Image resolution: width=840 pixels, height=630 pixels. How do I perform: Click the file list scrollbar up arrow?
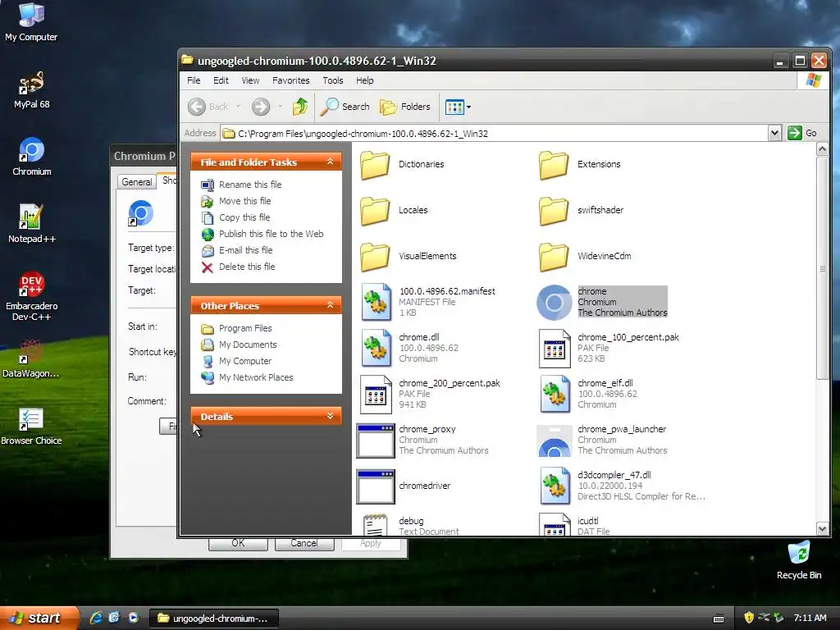point(822,149)
